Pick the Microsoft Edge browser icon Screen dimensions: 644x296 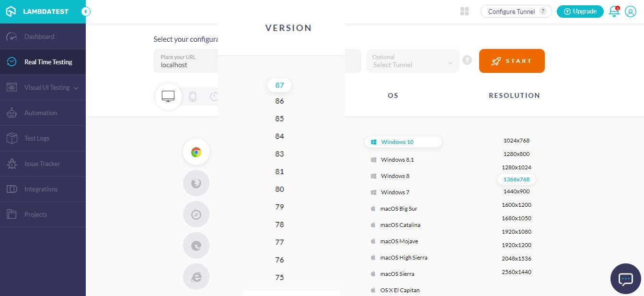pyautogui.click(x=196, y=246)
